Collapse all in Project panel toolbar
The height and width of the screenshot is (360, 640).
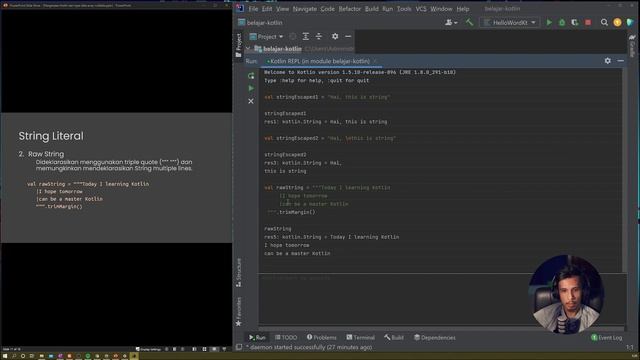click(x=319, y=36)
